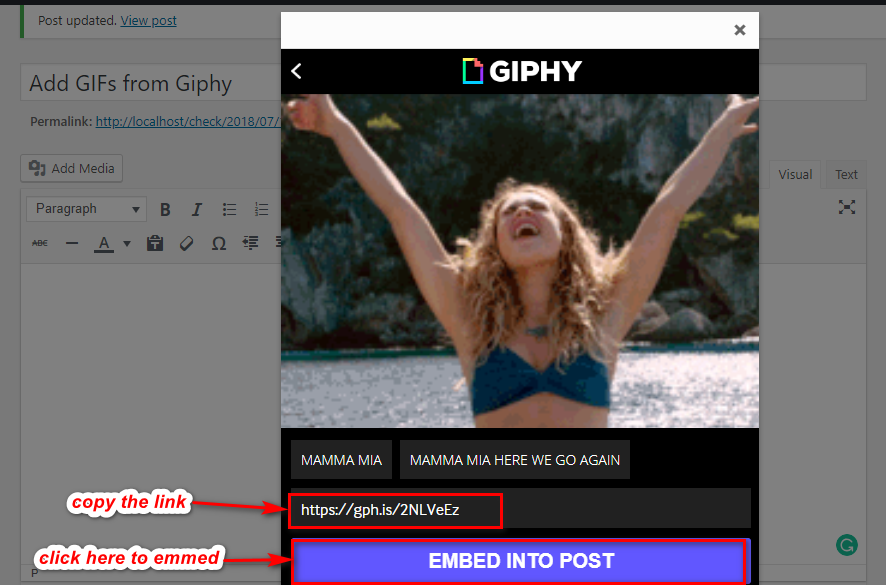This screenshot has height=585, width=886.
Task: Click the Grammarly icon in the editor
Action: click(846, 545)
